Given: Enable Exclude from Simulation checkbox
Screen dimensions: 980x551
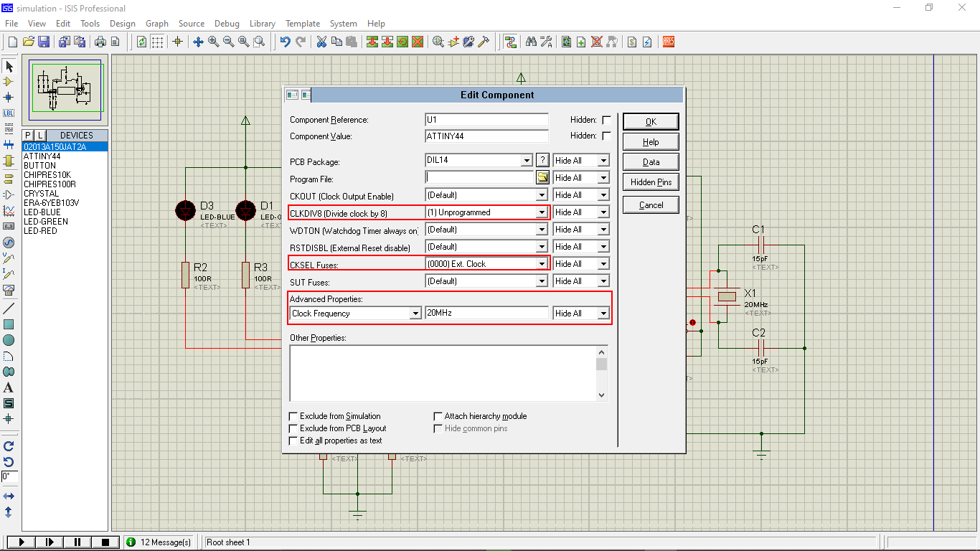Looking at the screenshot, I should coord(293,416).
